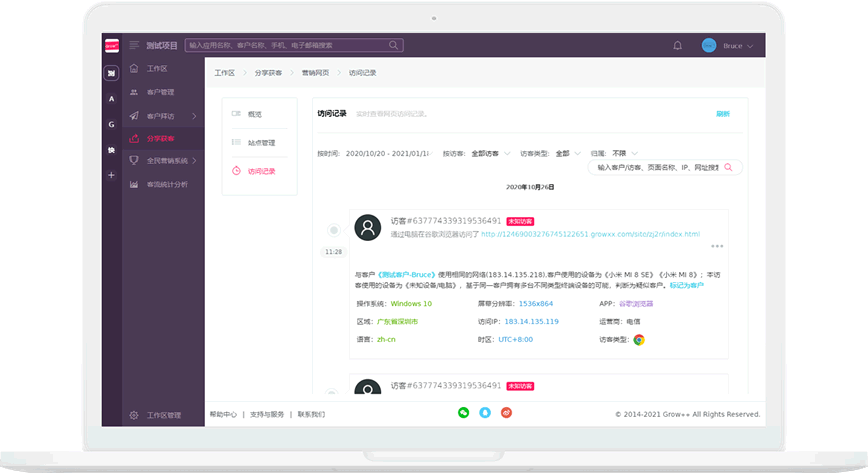Image resolution: width=868 pixels, height=473 pixels.
Task: Click the plus icon in the left rail
Action: [111, 175]
